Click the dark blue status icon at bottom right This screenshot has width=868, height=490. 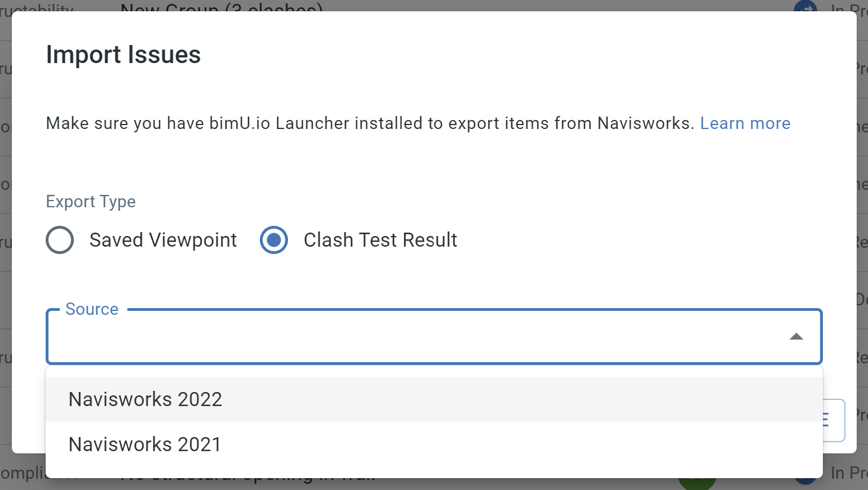(805, 480)
